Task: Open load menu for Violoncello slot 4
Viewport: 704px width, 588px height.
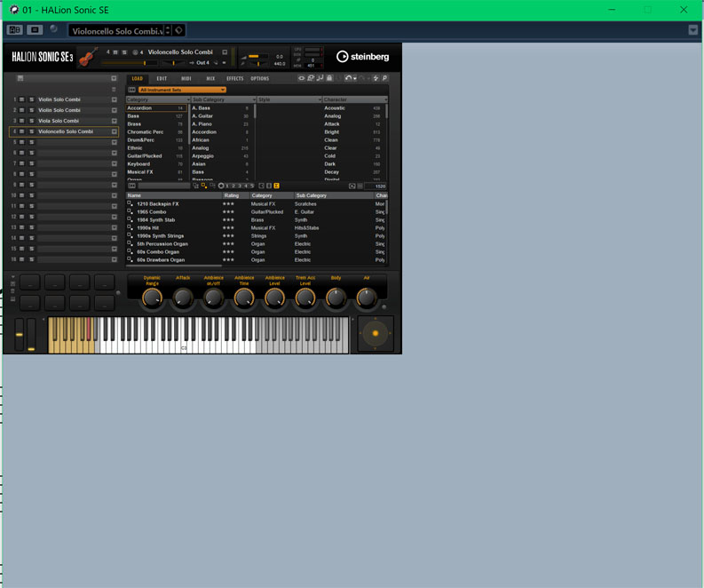Action: (114, 131)
